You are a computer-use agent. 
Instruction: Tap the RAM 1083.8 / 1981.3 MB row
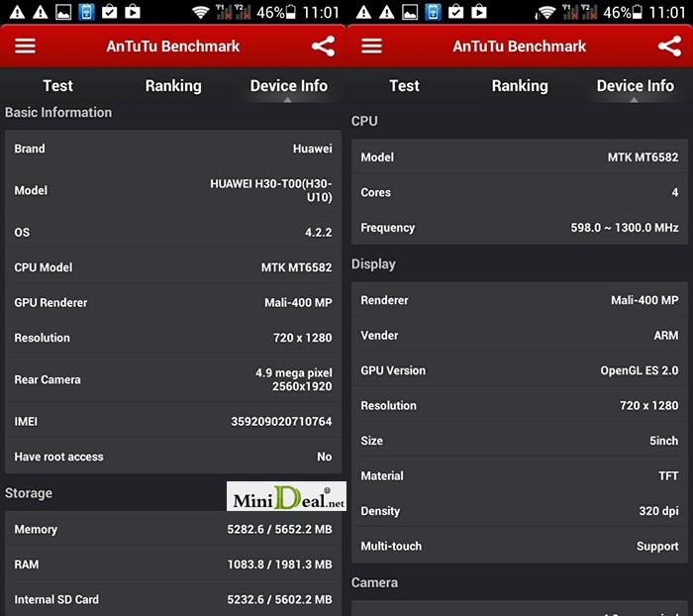click(173, 565)
